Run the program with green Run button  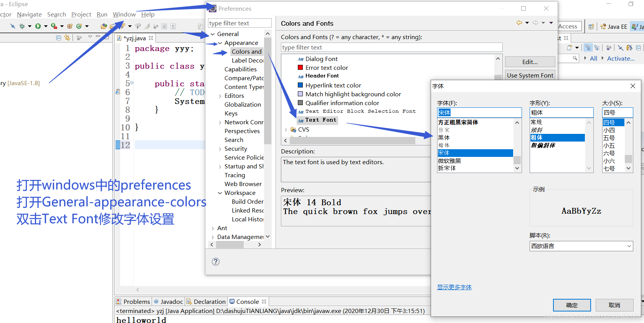click(38, 26)
